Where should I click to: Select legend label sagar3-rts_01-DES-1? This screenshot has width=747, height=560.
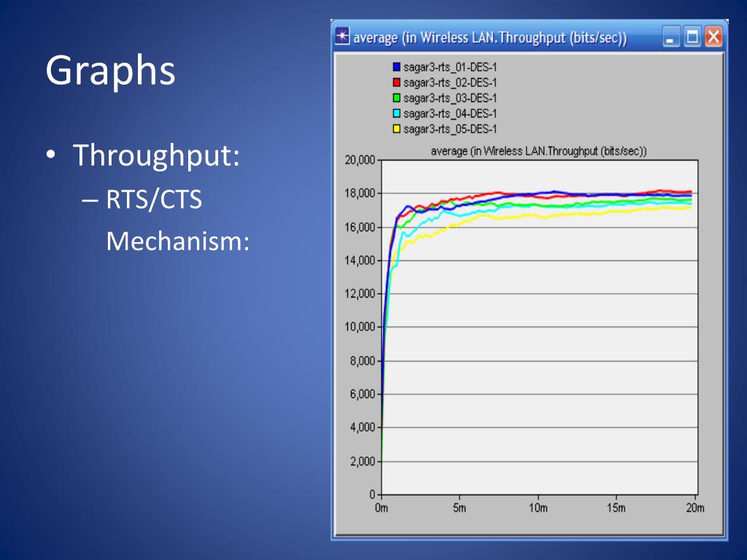[x=449, y=67]
